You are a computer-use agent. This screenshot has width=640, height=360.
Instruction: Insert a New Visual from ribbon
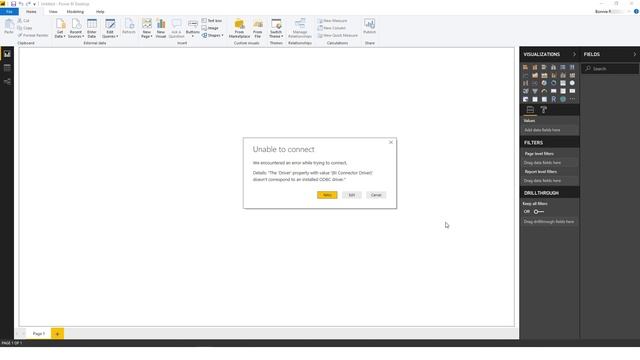tap(161, 29)
